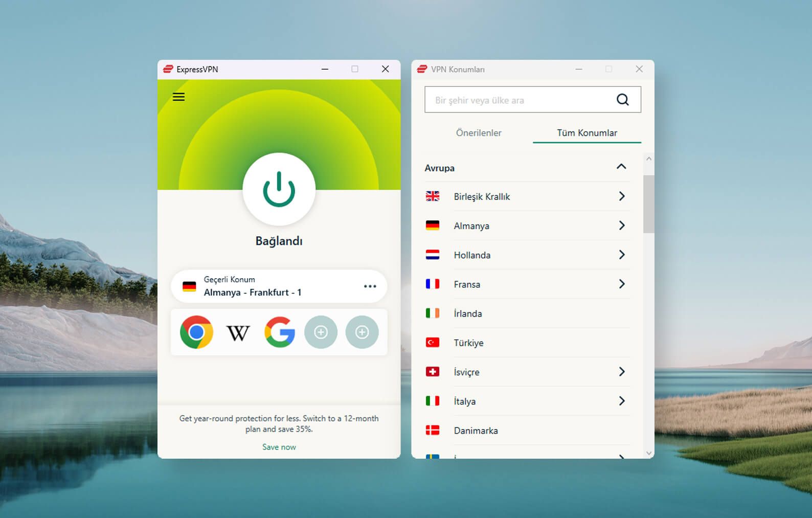Viewport: 812px width, 518px height.
Task: Click the Save now link
Action: point(279,447)
